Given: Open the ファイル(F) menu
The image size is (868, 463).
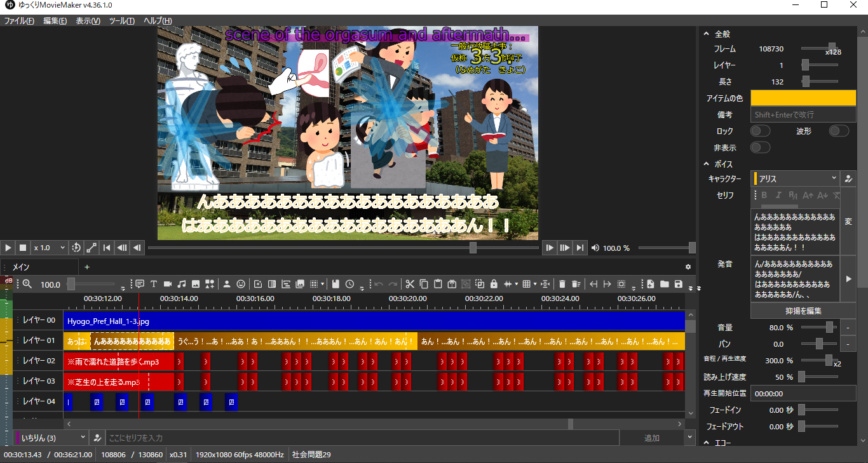Looking at the screenshot, I should 19,21.
